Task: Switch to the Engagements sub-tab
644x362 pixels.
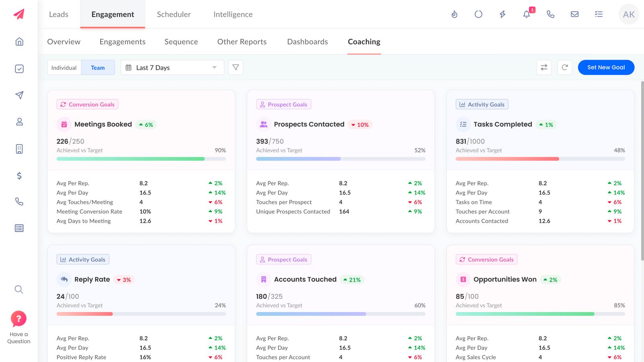Action: [122, 41]
